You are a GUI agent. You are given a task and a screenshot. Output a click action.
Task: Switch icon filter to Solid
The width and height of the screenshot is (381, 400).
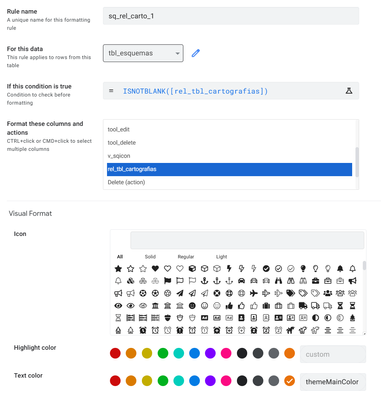click(x=150, y=257)
